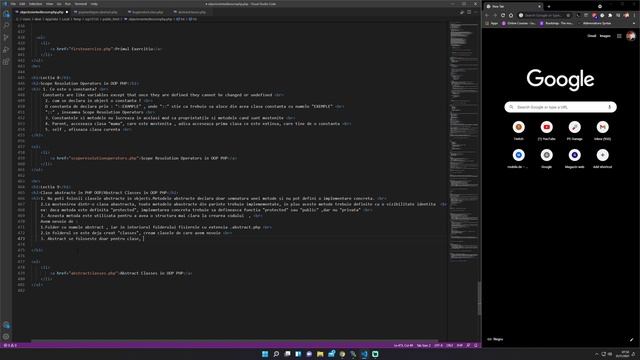This screenshot has width=640, height=360.
Task: Open the Edit menu in VS Code
Action: [x=22, y=4]
